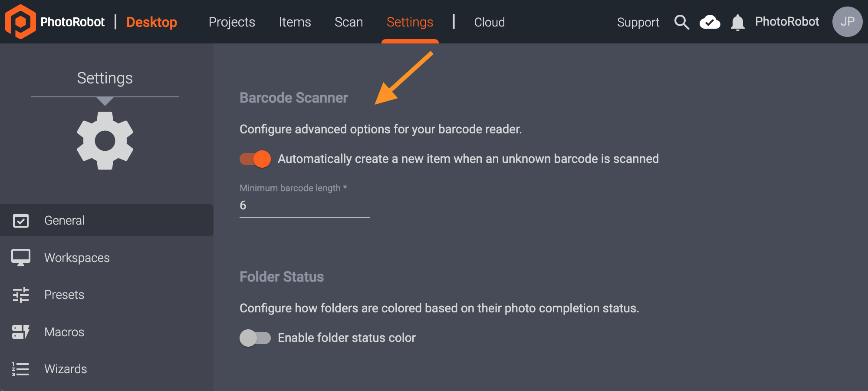Click the Minimum barcode length field
868x391 pixels.
pos(304,205)
